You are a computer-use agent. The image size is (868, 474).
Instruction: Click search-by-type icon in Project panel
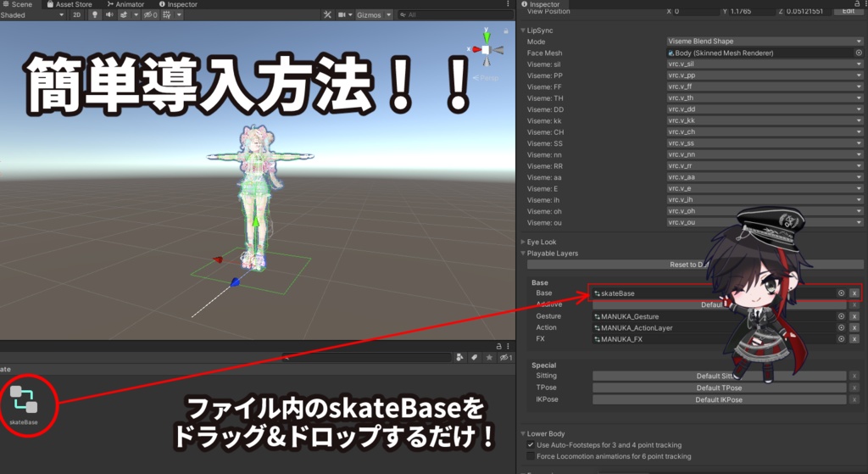459,358
